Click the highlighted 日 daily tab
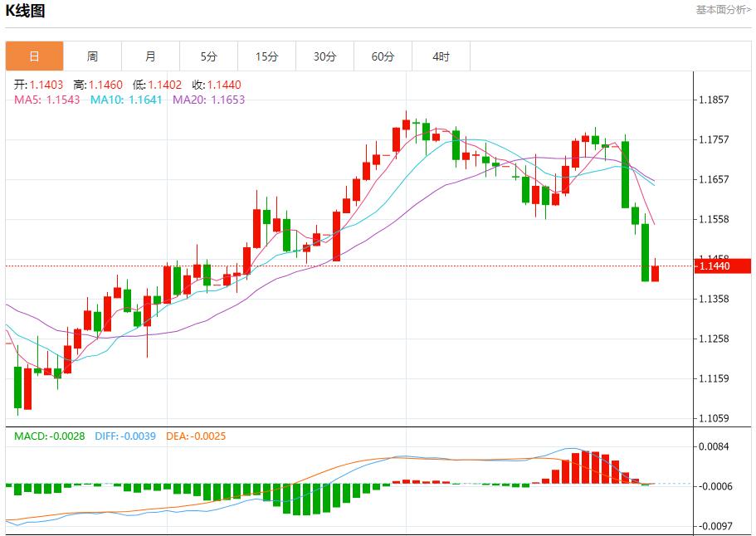The height and width of the screenshot is (536, 756). tap(34, 56)
